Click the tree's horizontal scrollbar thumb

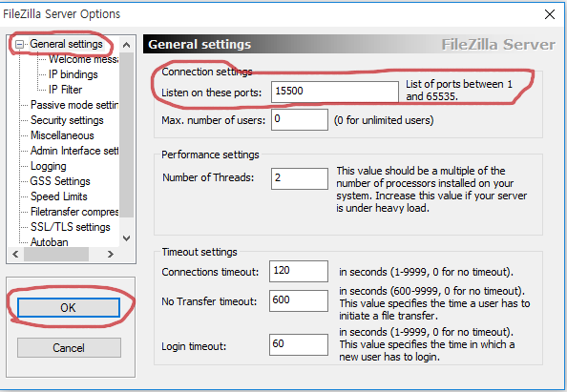[56, 254]
